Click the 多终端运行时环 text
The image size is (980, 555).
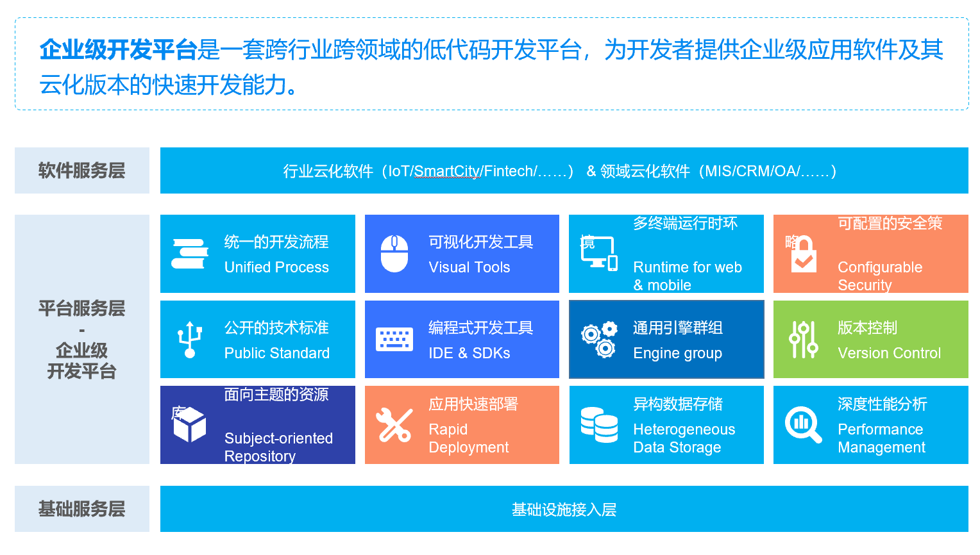point(686,223)
